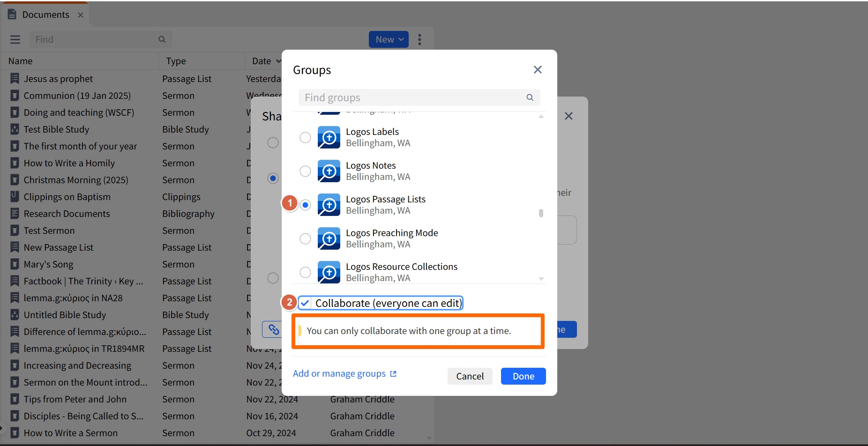Click the documents list scroll-down arrow
868x446 pixels.
[x=429, y=439]
